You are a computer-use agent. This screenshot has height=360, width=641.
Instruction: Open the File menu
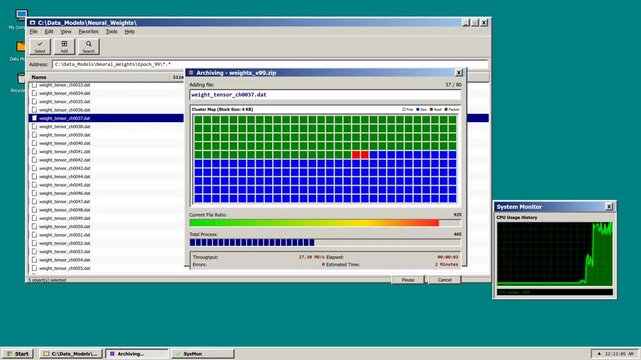click(34, 31)
